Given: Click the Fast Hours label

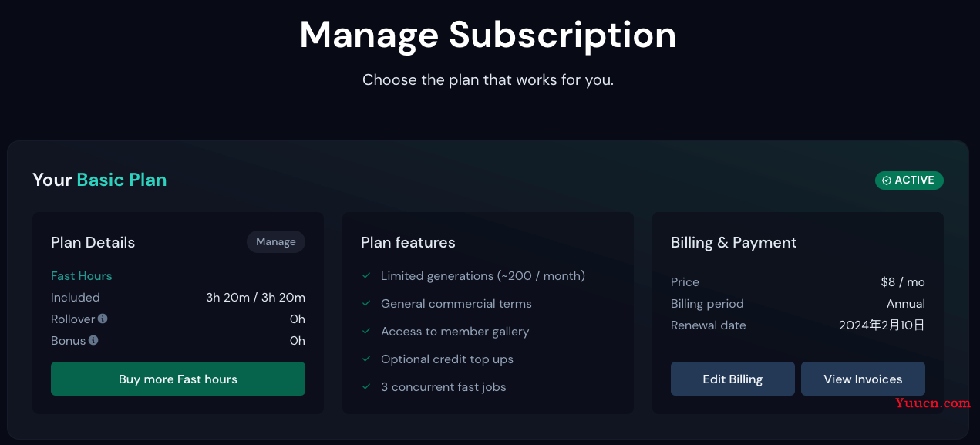Looking at the screenshot, I should (82, 276).
